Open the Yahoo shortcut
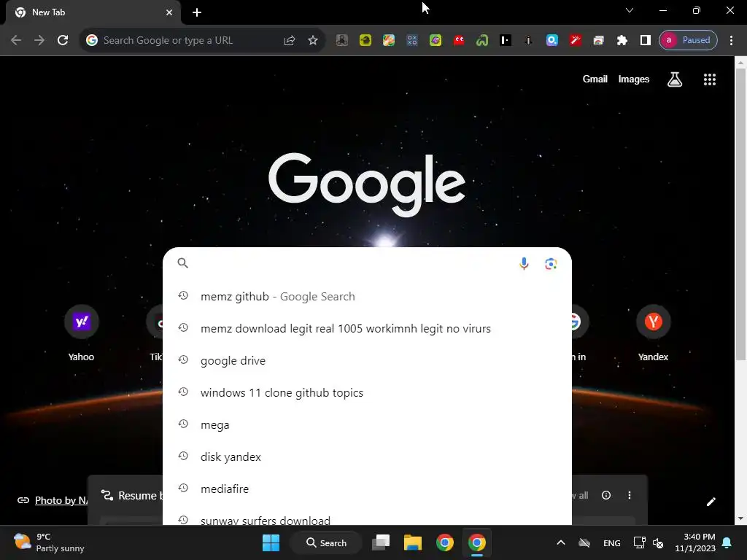 click(82, 333)
